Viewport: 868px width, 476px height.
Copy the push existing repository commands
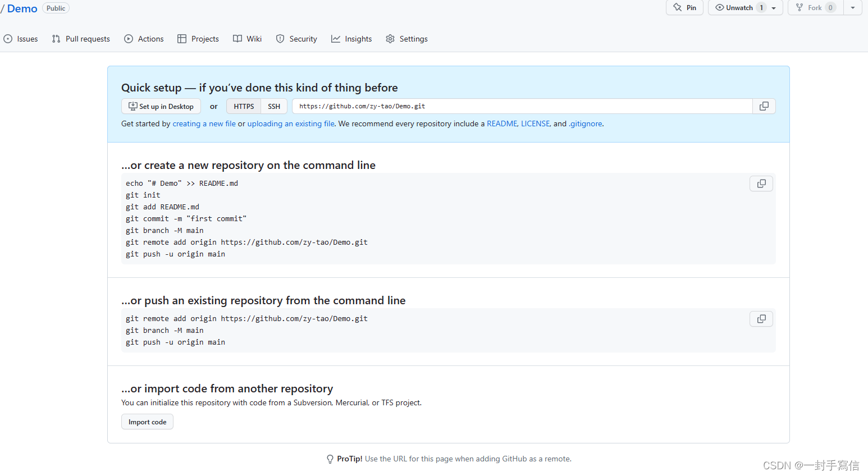(761, 319)
